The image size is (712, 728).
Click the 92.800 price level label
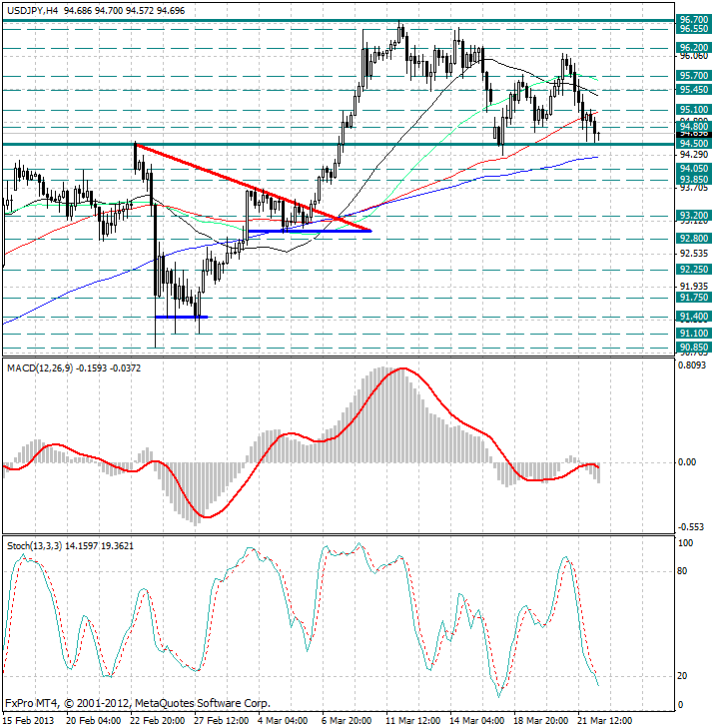pyautogui.click(x=693, y=239)
